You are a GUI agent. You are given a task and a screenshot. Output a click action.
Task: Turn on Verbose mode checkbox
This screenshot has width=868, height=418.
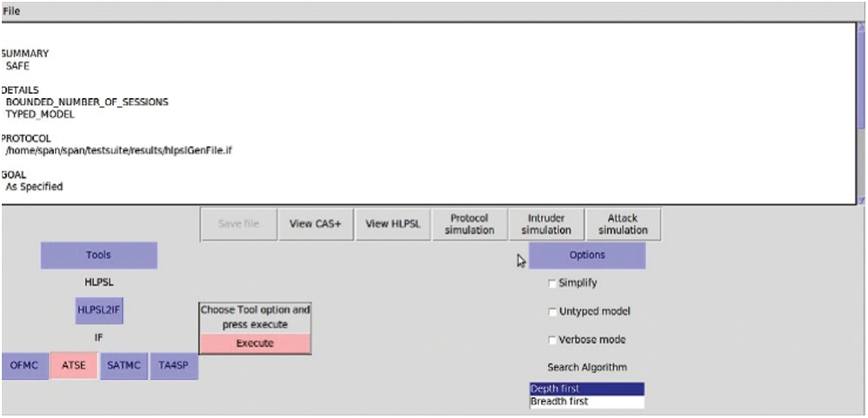[x=552, y=340]
